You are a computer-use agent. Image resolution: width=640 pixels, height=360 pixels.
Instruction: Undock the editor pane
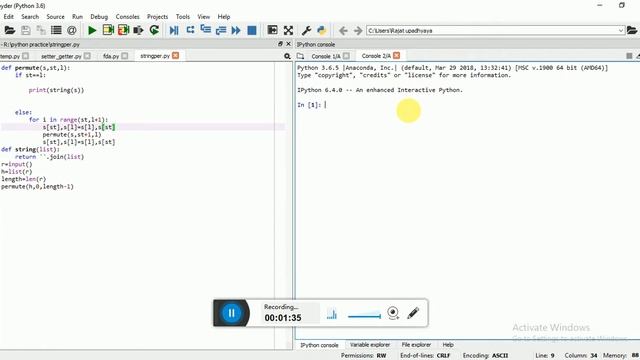[x=280, y=44]
